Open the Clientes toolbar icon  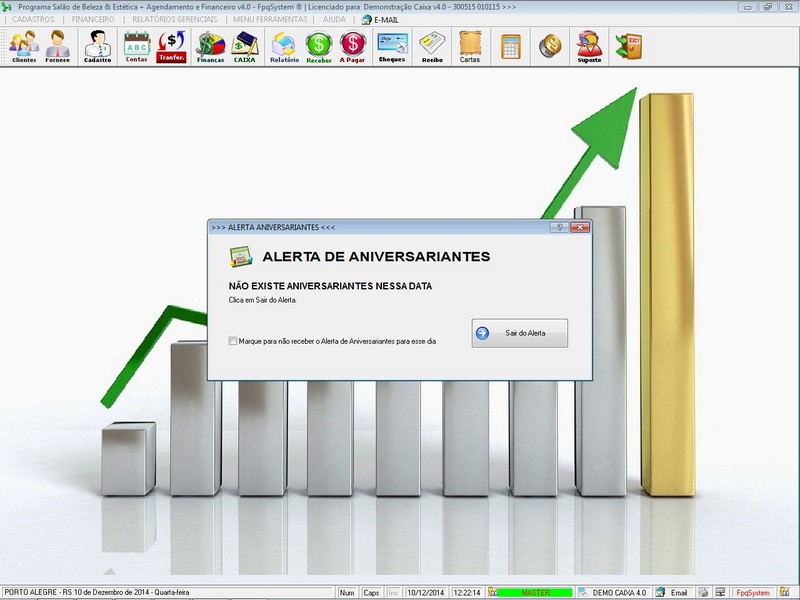[x=24, y=46]
